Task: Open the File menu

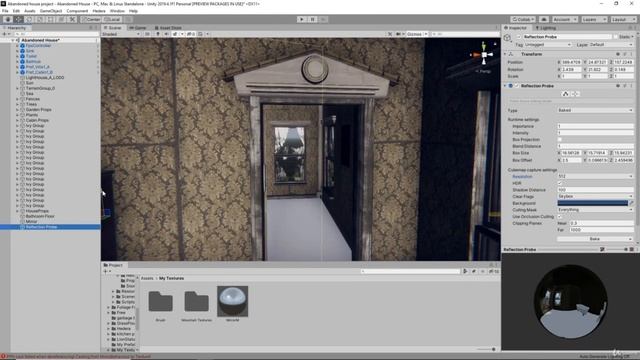Action: click(5, 11)
